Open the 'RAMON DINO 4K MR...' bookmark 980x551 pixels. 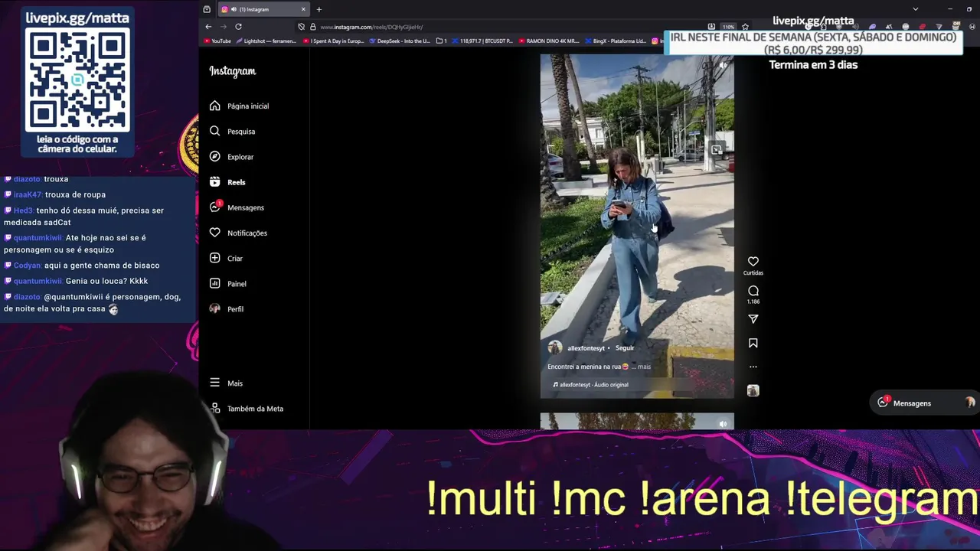pyautogui.click(x=549, y=41)
